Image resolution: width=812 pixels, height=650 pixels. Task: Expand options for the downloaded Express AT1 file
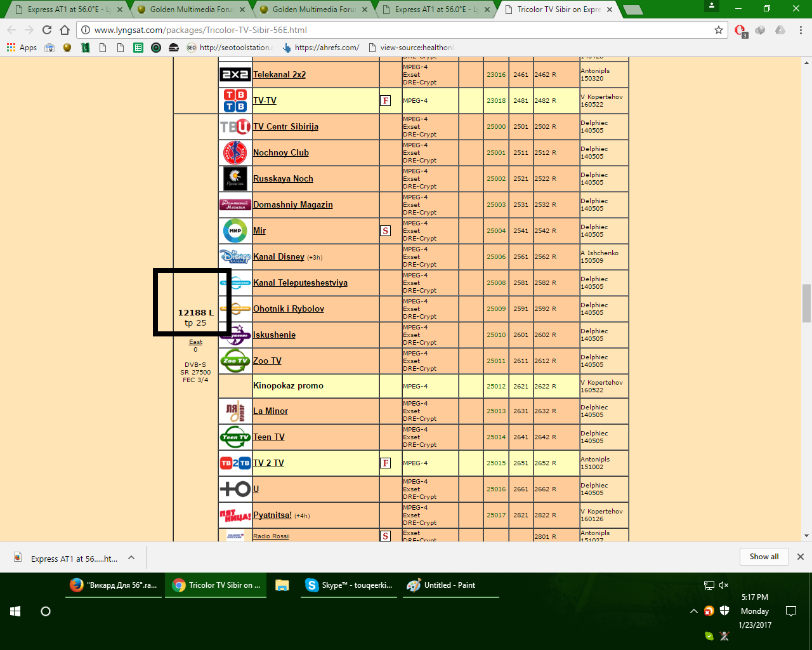pyautogui.click(x=131, y=557)
